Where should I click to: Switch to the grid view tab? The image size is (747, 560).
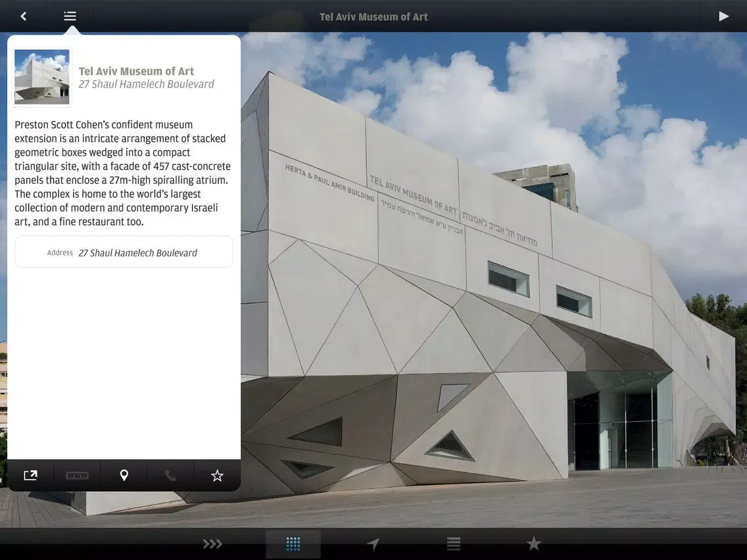[293, 544]
